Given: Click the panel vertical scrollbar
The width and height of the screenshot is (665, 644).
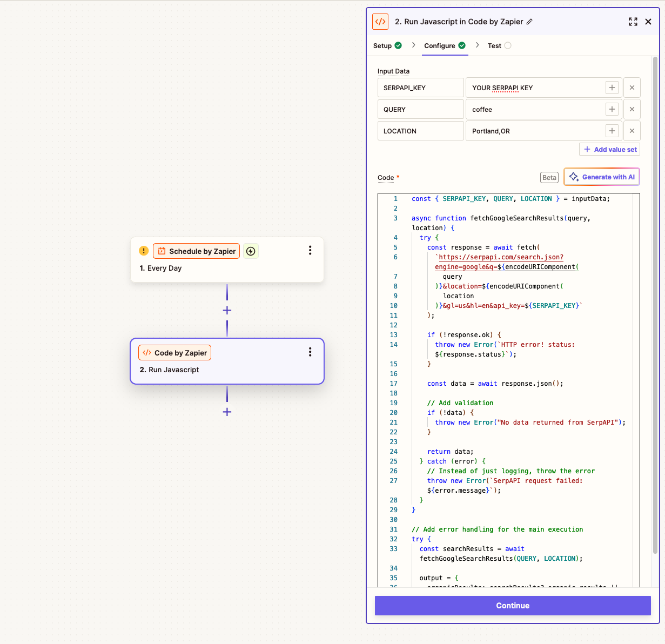Looking at the screenshot, I should (655, 305).
